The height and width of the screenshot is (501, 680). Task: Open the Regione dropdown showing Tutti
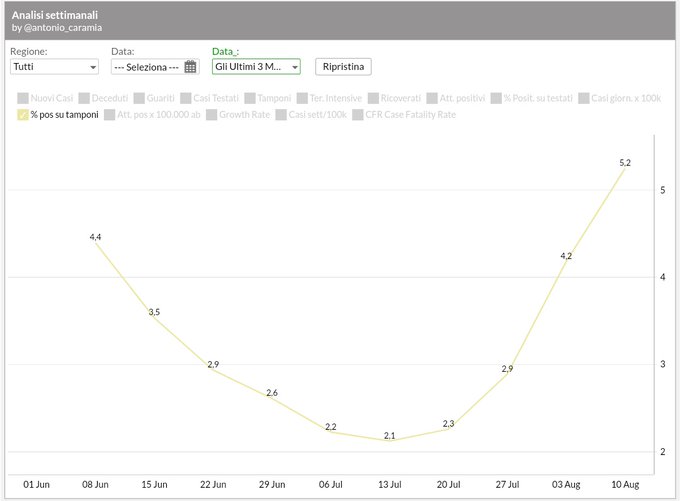[x=54, y=67]
